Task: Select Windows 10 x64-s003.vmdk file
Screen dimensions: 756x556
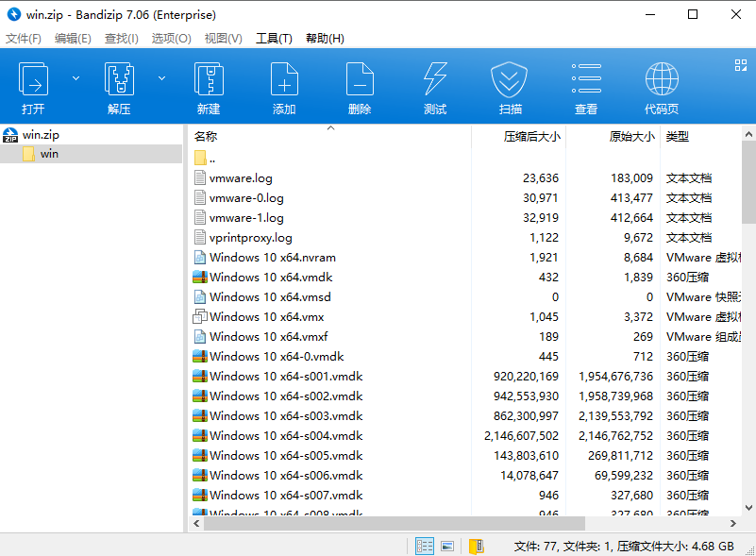Action: [286, 415]
